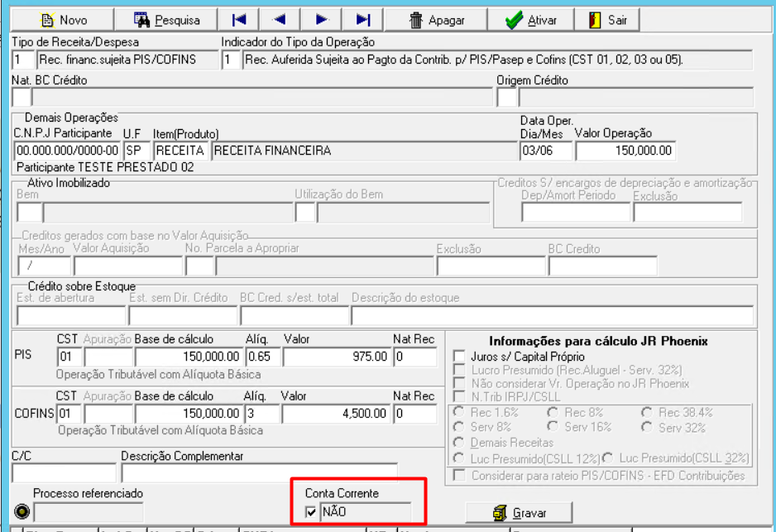Click the PIS Valor field showing 975.00
Image resolution: width=776 pixels, height=532 pixels.
pyautogui.click(x=337, y=357)
